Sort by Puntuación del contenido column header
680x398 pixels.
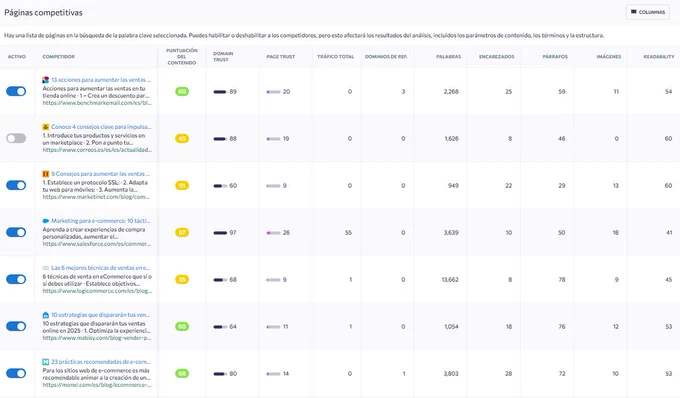pyautogui.click(x=182, y=57)
